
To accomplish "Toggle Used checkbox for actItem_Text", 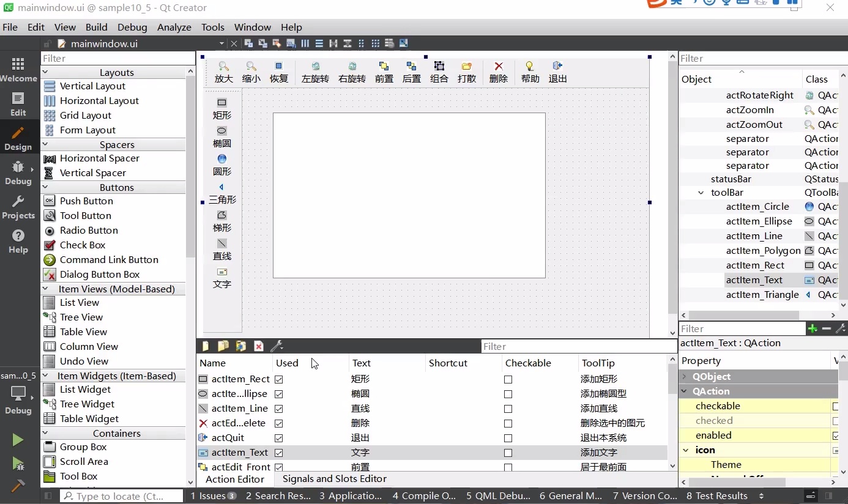I will tap(279, 453).
